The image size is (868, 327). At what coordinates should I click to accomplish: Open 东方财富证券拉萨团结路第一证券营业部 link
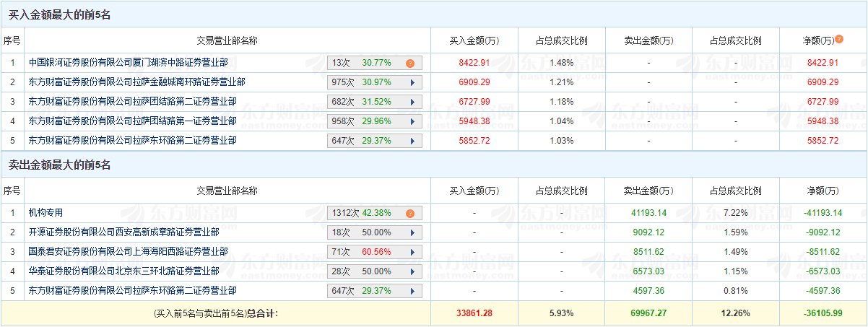133,121
